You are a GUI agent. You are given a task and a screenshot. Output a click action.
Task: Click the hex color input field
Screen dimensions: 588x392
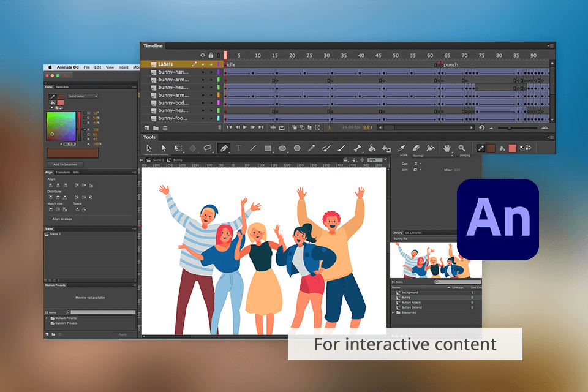click(69, 144)
